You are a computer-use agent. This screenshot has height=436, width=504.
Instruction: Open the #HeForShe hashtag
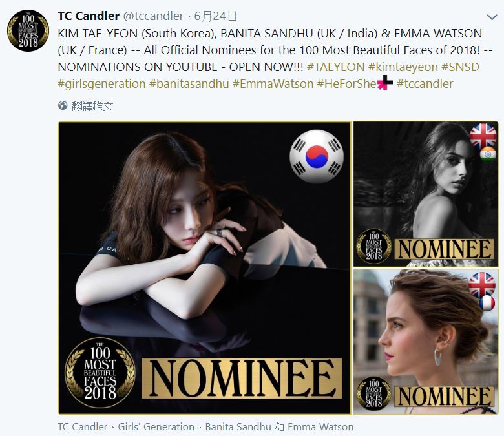tap(346, 84)
